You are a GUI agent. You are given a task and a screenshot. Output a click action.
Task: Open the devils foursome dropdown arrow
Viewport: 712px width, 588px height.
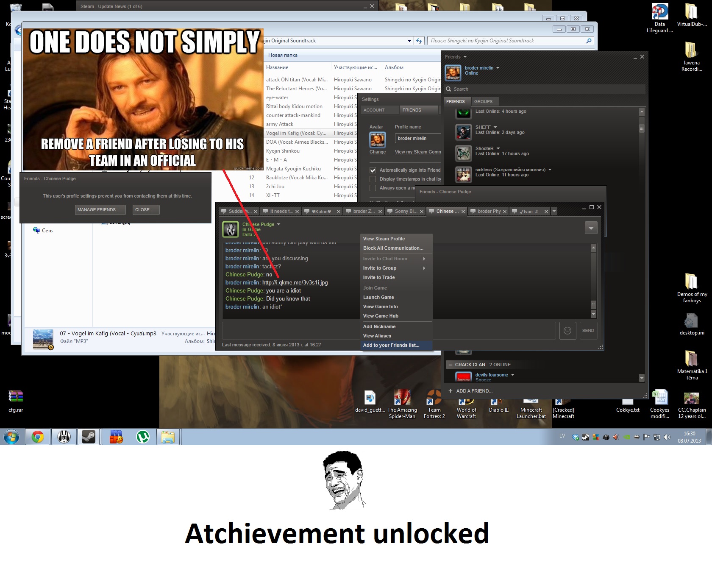coord(512,375)
